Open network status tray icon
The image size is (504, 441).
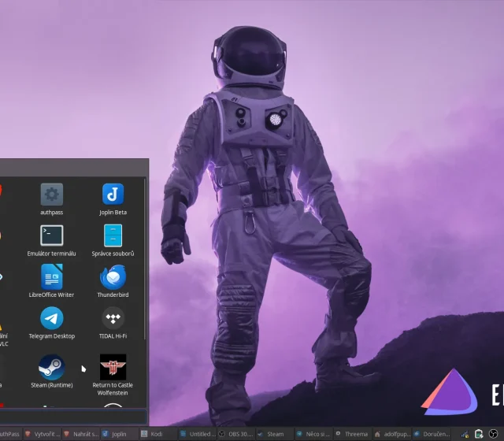click(x=465, y=434)
